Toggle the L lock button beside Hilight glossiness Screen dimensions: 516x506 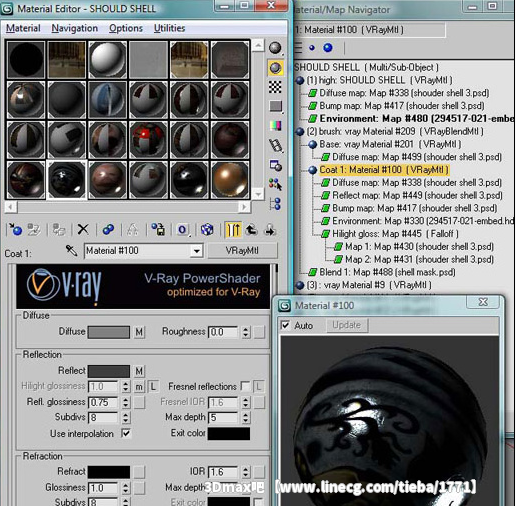(x=153, y=386)
